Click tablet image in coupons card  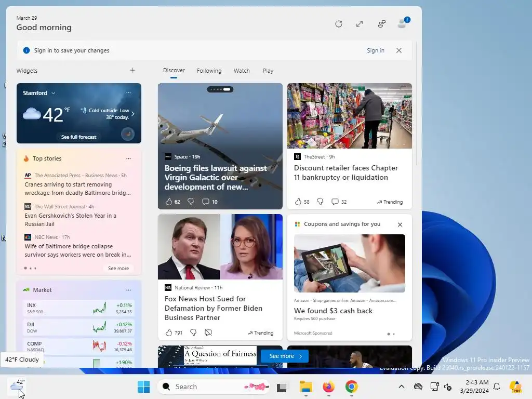[x=350, y=263]
